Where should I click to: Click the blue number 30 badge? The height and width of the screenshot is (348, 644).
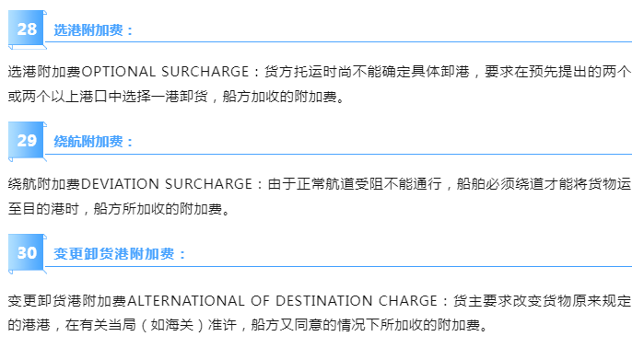tap(27, 253)
